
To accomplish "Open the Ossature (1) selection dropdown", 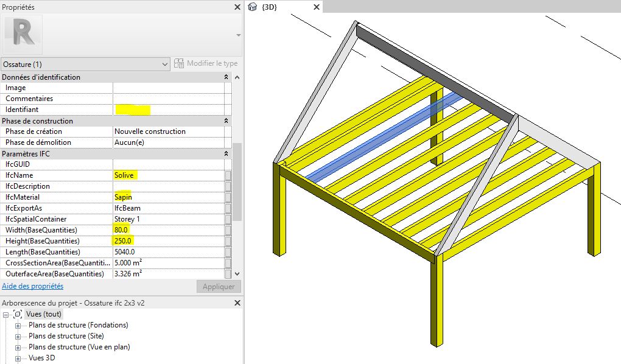I will tap(85, 64).
